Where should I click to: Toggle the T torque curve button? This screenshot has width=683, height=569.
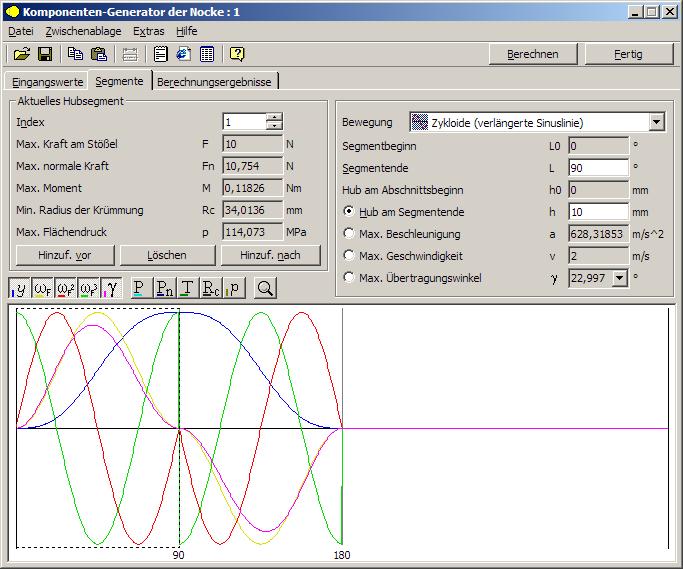coord(187,289)
